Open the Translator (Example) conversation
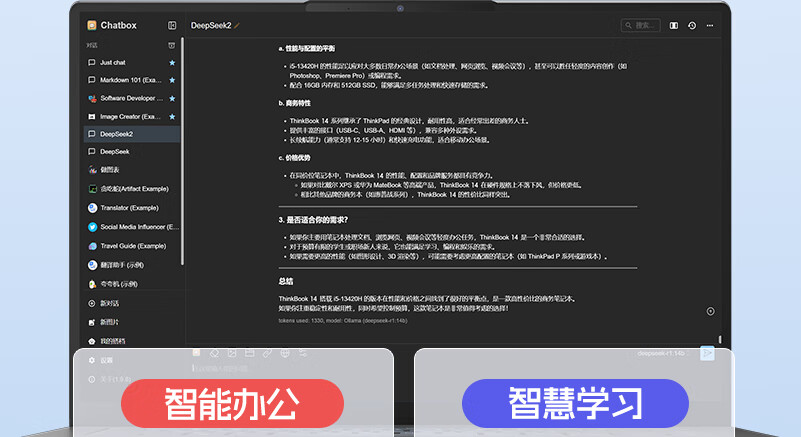Image resolution: width=801 pixels, height=437 pixels. coord(132,208)
